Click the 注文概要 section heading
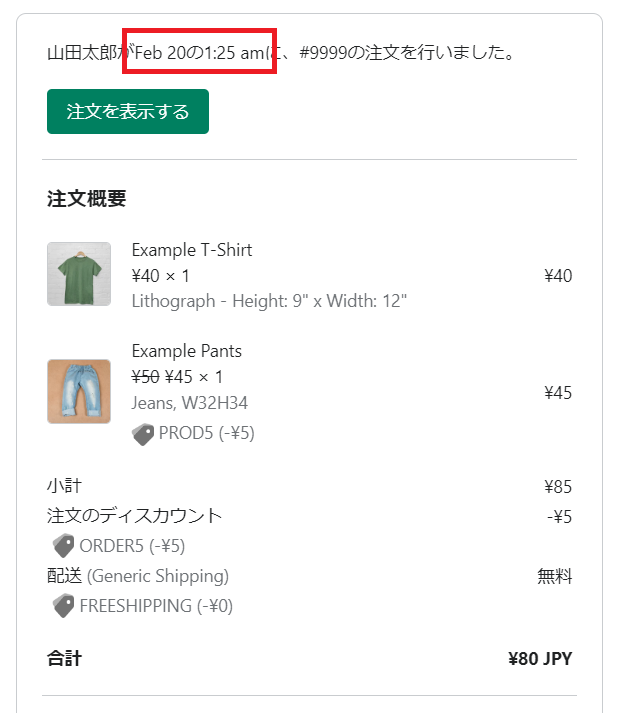Screen dimensions: 623x713 86,199
